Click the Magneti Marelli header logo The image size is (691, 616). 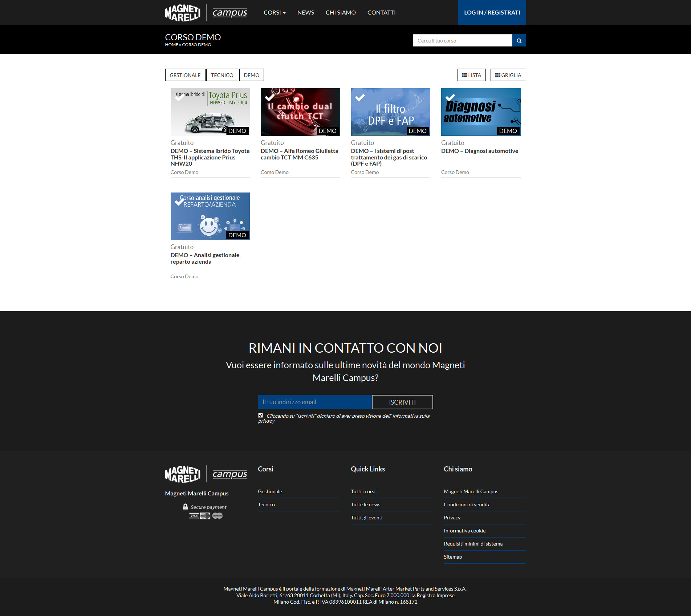pos(183,13)
